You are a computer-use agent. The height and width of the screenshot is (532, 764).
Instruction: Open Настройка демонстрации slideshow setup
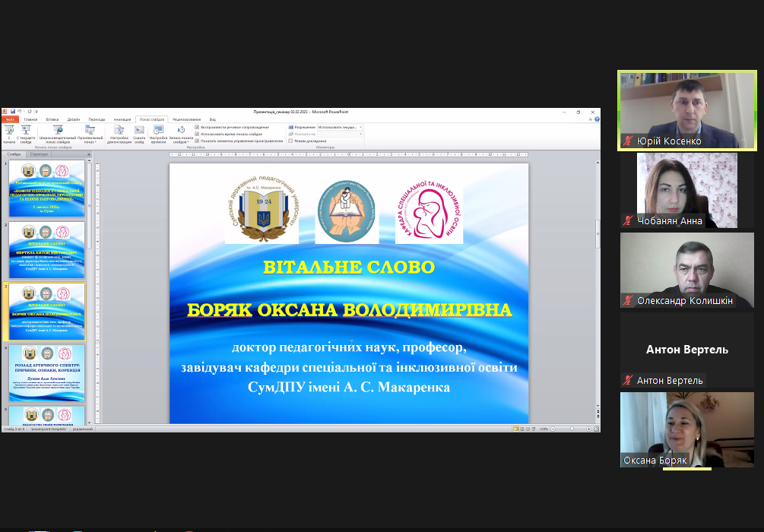tap(119, 132)
